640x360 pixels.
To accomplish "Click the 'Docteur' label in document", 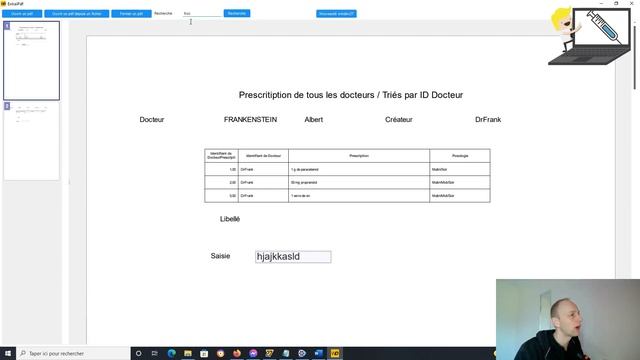I will [151, 120].
